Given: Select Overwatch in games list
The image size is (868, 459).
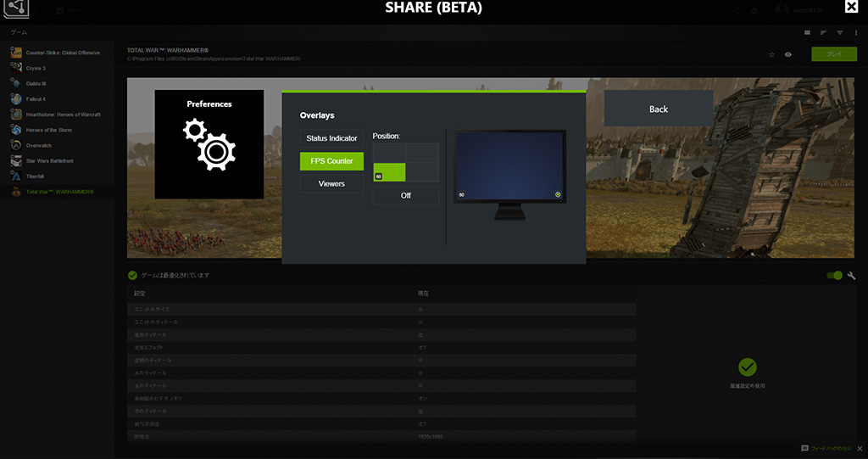Looking at the screenshot, I should click(x=39, y=145).
